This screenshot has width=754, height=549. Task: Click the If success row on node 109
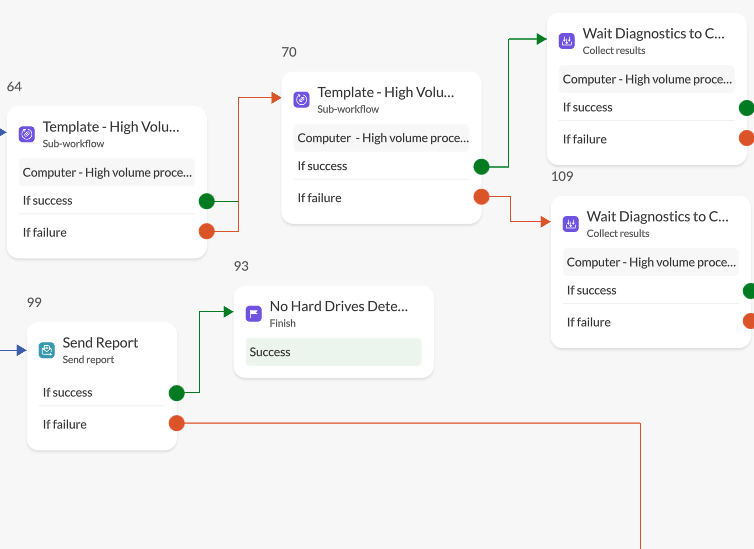point(640,291)
